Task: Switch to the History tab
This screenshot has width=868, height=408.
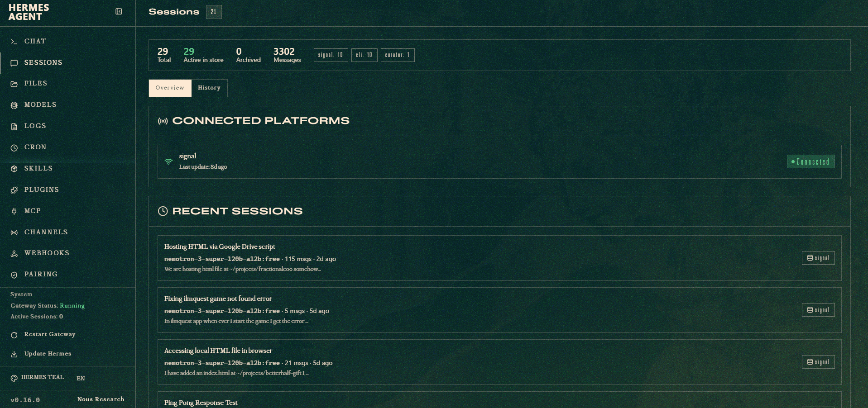Action: coord(209,88)
